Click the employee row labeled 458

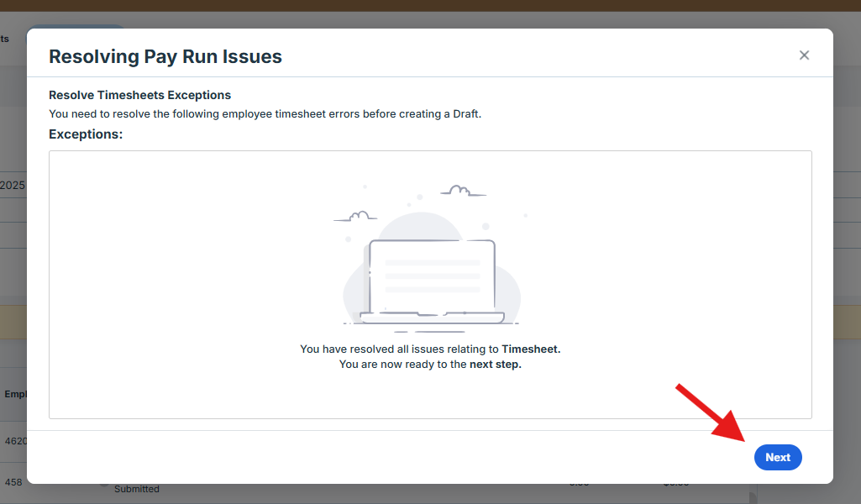coord(13,482)
